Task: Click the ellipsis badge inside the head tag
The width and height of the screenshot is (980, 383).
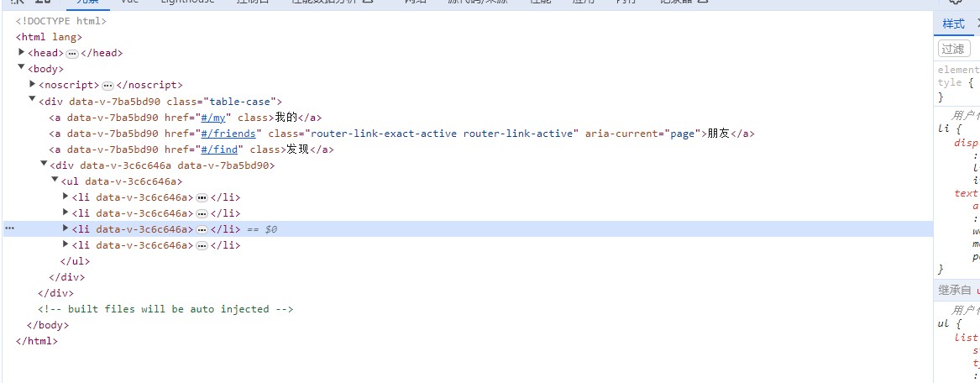Action: click(x=71, y=53)
